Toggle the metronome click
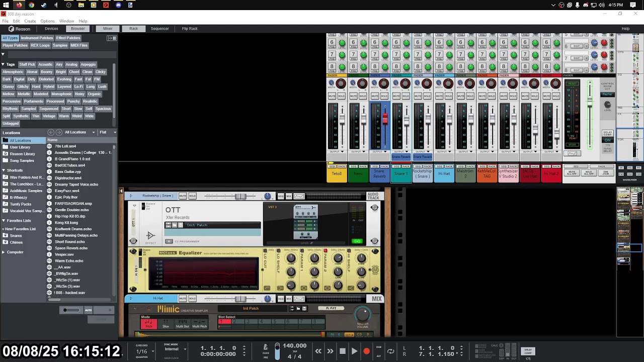This screenshot has height=362, width=644. (x=266, y=347)
